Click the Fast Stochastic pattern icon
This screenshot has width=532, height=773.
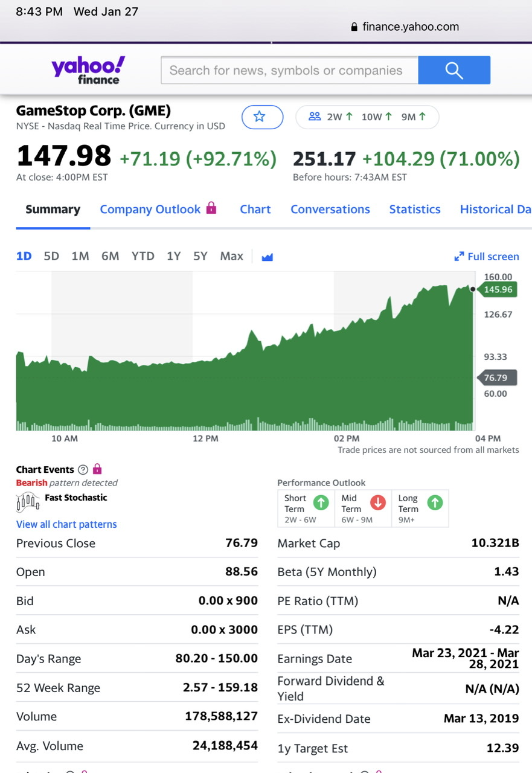[27, 501]
